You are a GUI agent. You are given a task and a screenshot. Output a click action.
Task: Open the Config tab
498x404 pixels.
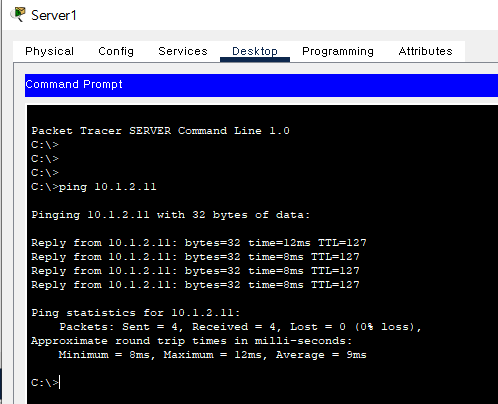coord(116,51)
